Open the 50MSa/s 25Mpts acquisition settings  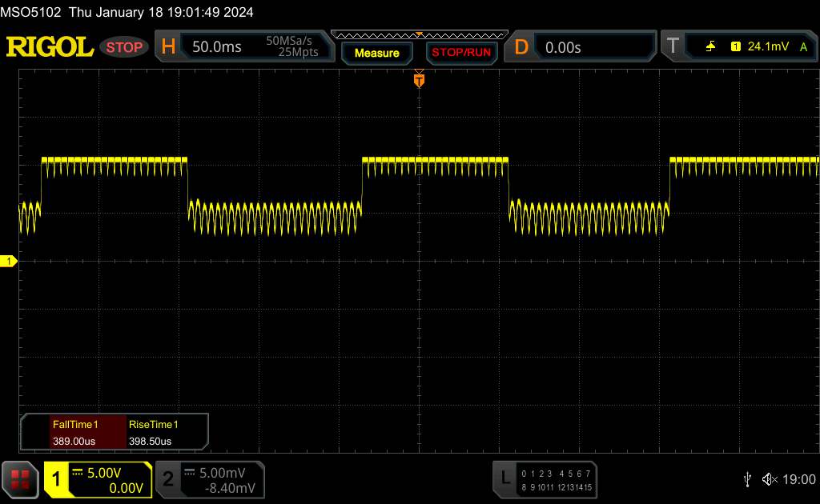click(292, 47)
